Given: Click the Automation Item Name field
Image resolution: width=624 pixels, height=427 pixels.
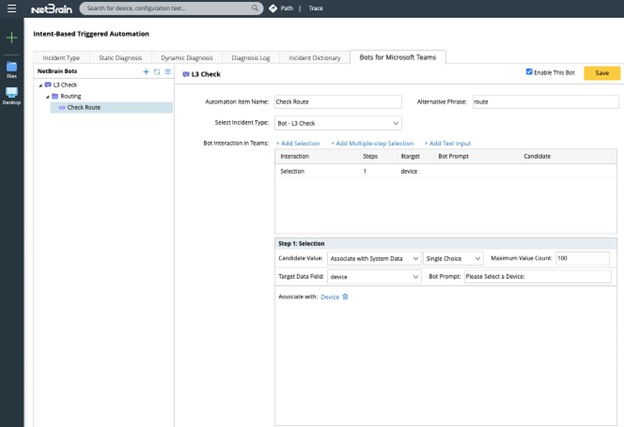Looking at the screenshot, I should point(338,102).
